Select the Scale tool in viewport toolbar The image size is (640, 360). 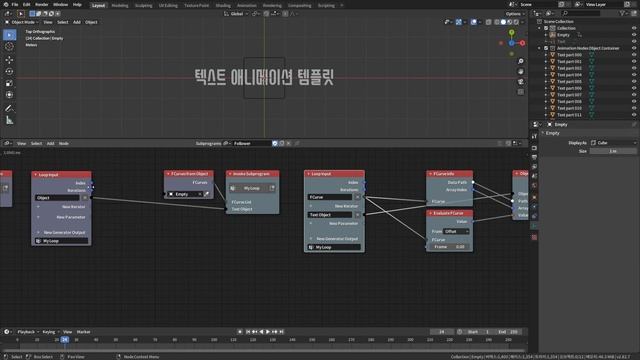point(9,83)
